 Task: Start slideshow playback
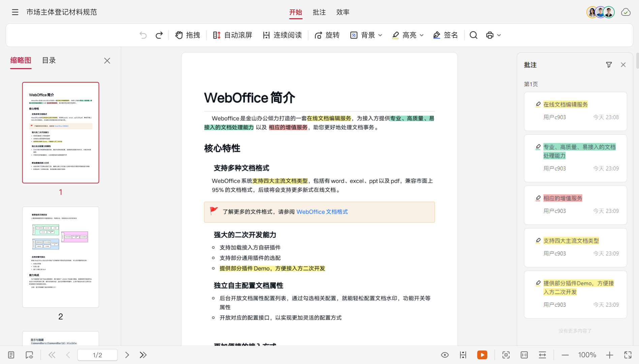482,355
